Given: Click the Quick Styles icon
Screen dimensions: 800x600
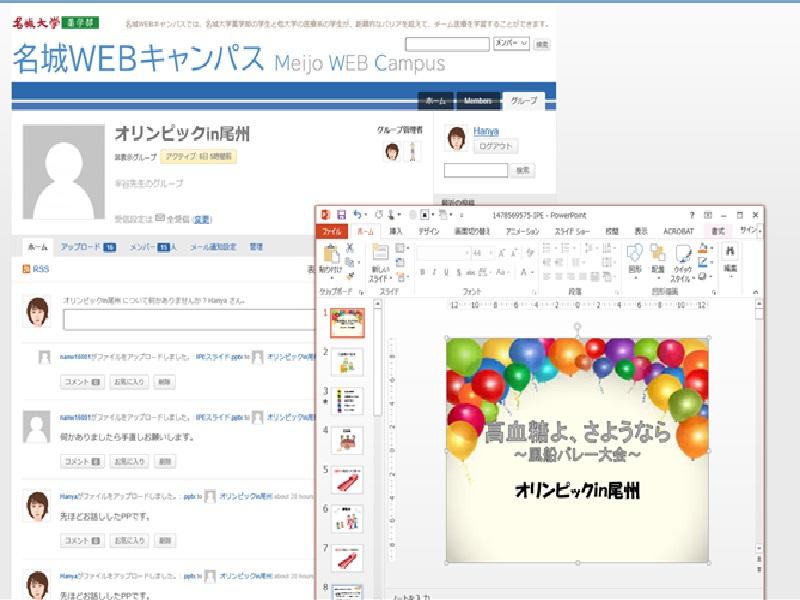Looking at the screenshot, I should point(683,253).
